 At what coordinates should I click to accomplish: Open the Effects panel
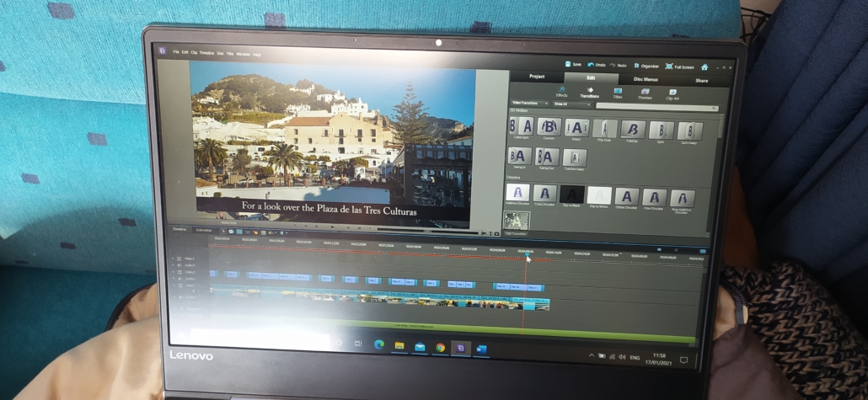coord(561,91)
